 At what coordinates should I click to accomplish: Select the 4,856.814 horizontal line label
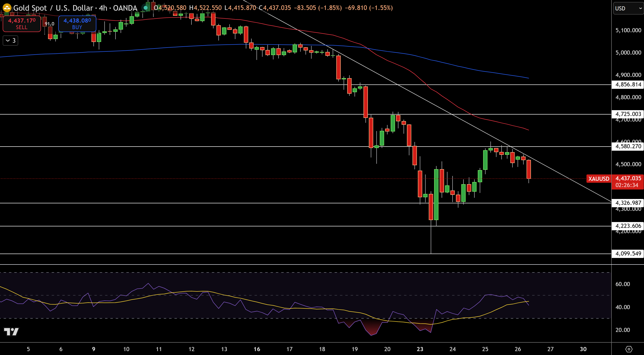pos(628,84)
